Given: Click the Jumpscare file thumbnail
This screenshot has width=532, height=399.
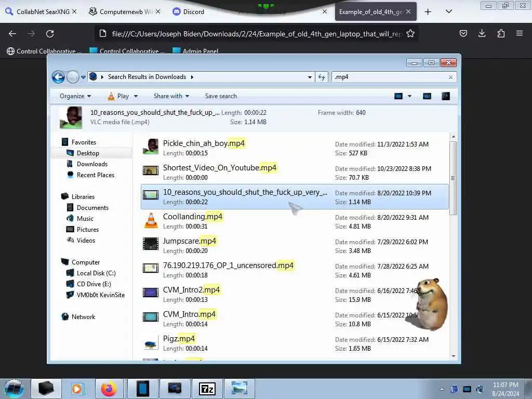Looking at the screenshot, I should pos(151,244).
